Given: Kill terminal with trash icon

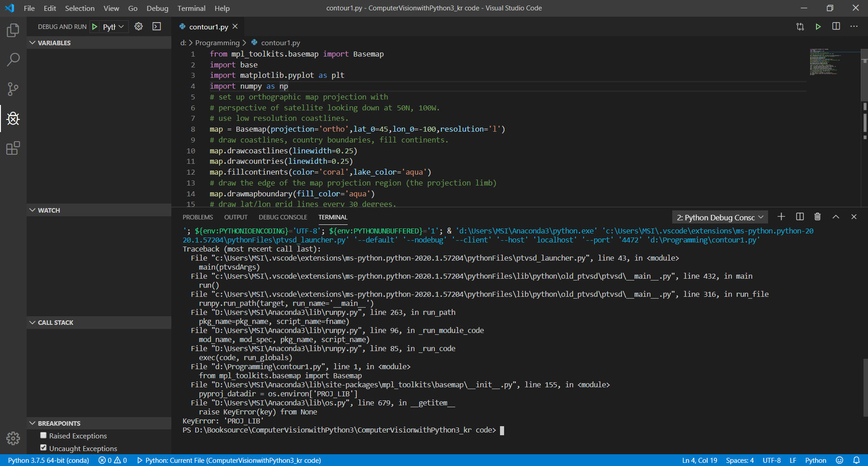Looking at the screenshot, I should (x=817, y=217).
